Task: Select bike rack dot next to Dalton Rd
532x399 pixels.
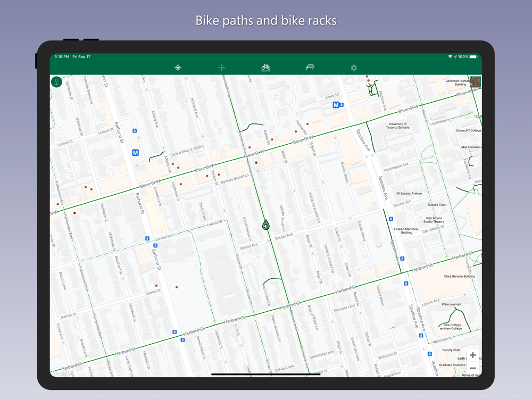Action: click(x=272, y=139)
